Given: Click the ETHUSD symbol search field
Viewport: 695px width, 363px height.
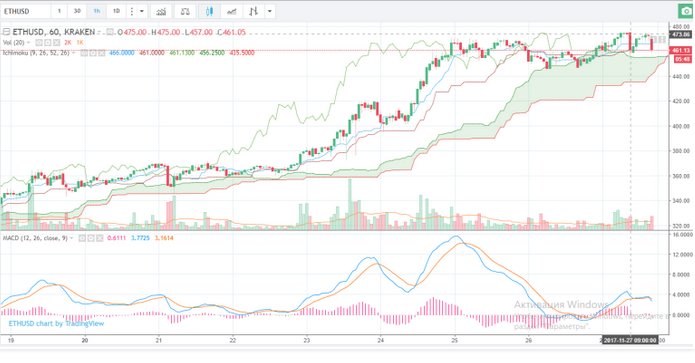Looking at the screenshot, I should tap(25, 11).
